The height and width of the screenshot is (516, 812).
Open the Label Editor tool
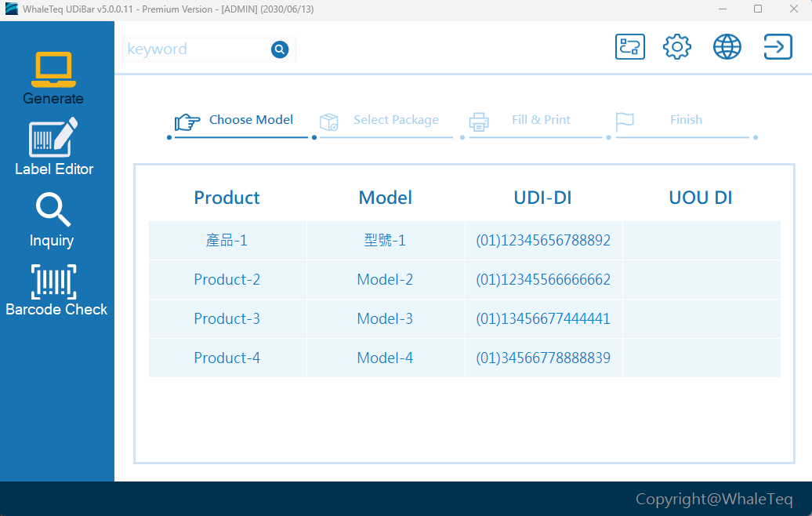tap(54, 147)
